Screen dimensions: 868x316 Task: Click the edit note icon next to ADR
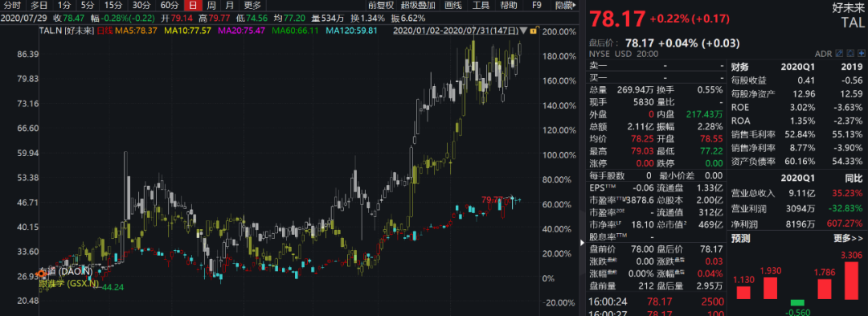(838, 53)
